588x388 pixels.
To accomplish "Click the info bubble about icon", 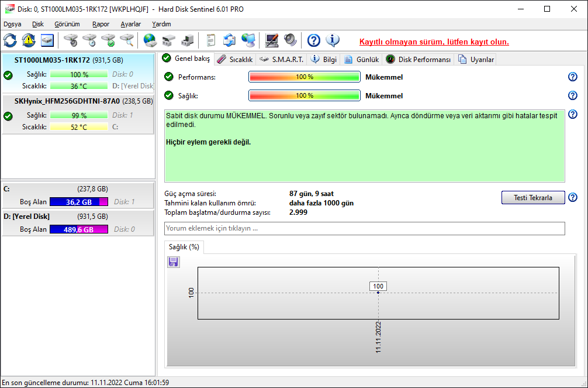I will (x=332, y=40).
